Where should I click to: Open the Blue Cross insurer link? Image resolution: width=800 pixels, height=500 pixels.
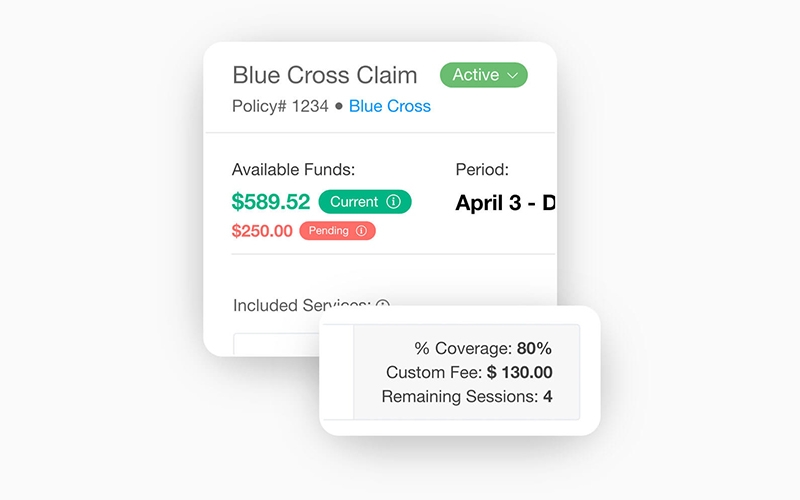[x=390, y=106]
